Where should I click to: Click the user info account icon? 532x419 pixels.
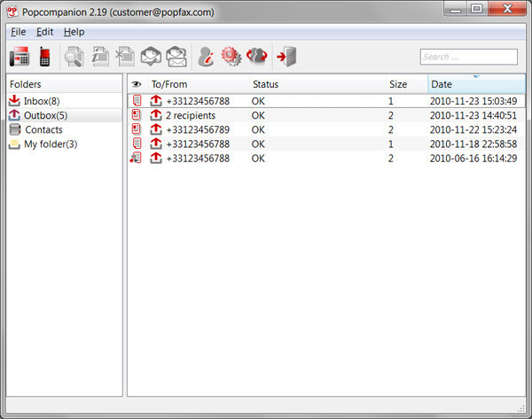coord(207,58)
